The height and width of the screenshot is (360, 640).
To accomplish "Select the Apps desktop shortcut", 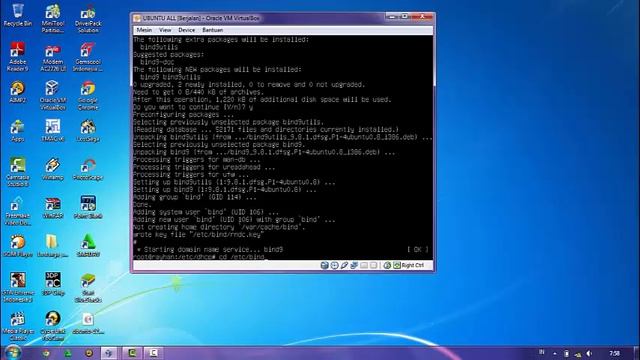I will [18, 131].
